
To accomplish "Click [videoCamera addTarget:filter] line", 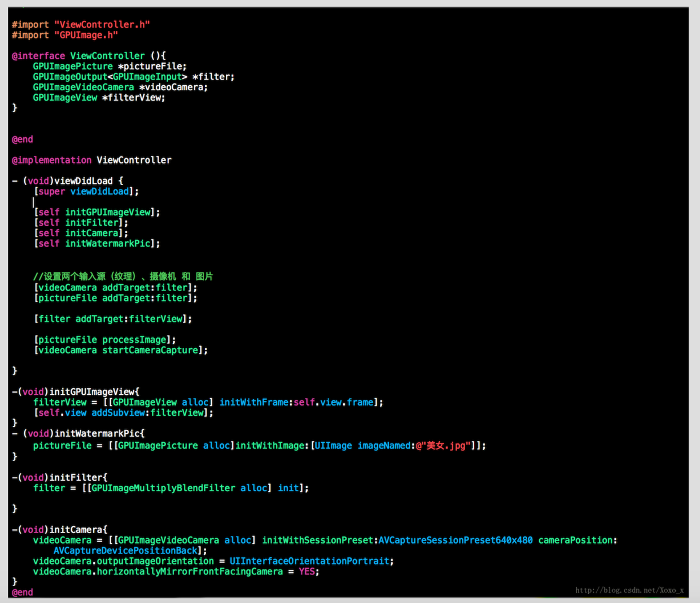I will click(x=116, y=288).
